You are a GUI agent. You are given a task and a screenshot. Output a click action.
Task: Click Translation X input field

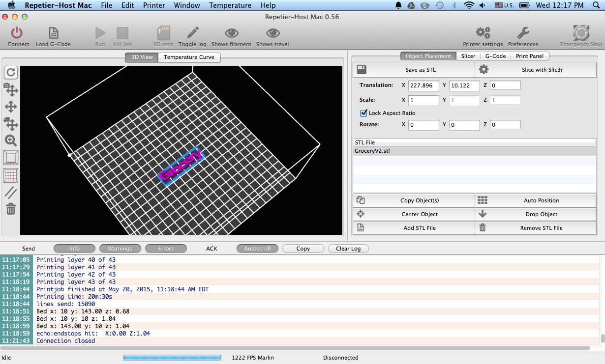pyautogui.click(x=423, y=85)
